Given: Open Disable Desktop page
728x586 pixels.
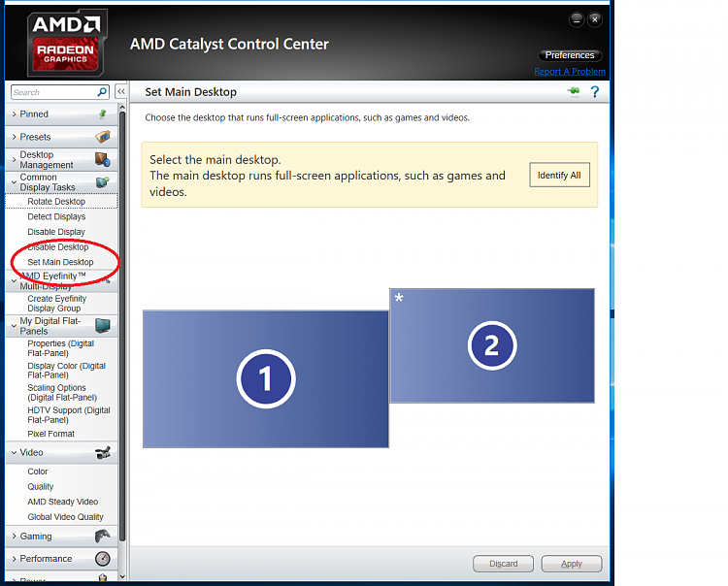Looking at the screenshot, I should 58,246.
